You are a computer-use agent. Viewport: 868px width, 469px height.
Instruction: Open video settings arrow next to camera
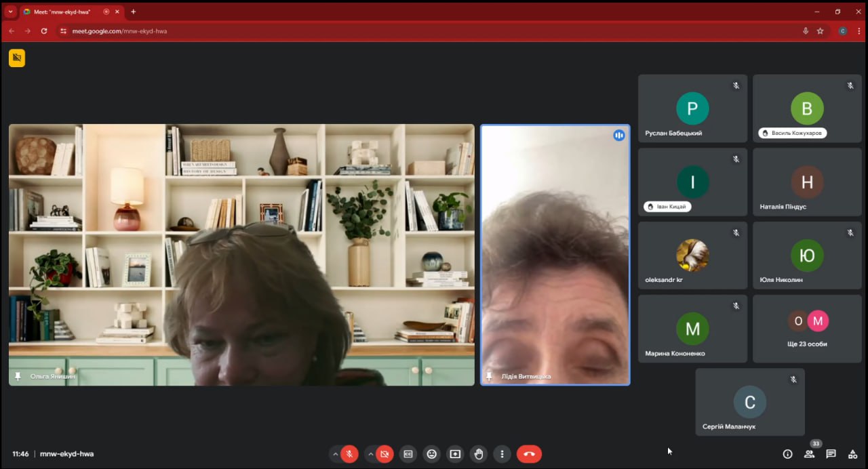pos(370,454)
